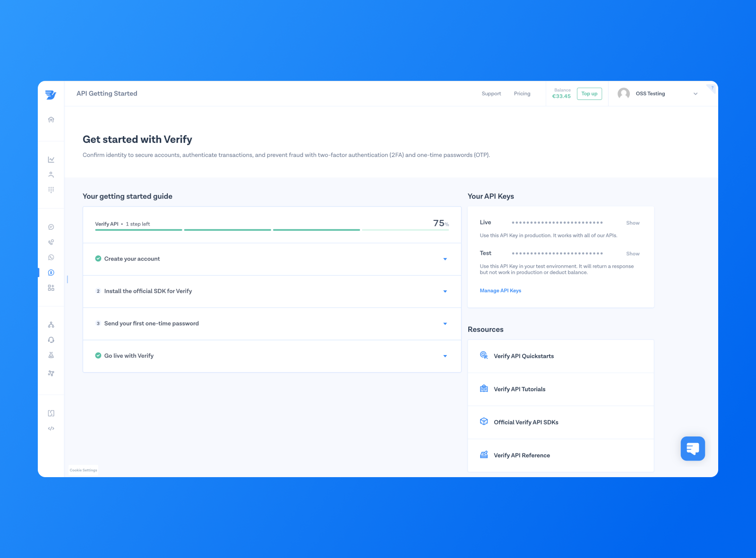Open the Contacts icon
This screenshot has height=558, width=756.
coord(51,174)
